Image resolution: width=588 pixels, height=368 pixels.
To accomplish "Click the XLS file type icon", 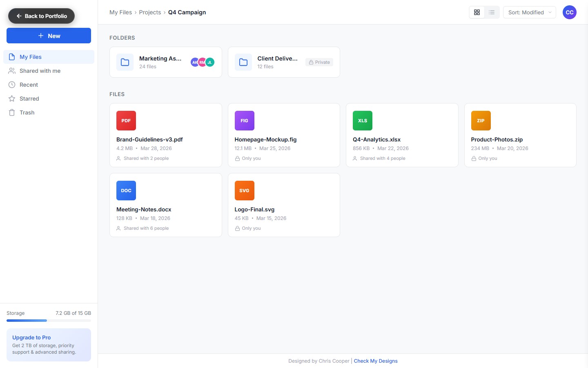I will coord(363,121).
